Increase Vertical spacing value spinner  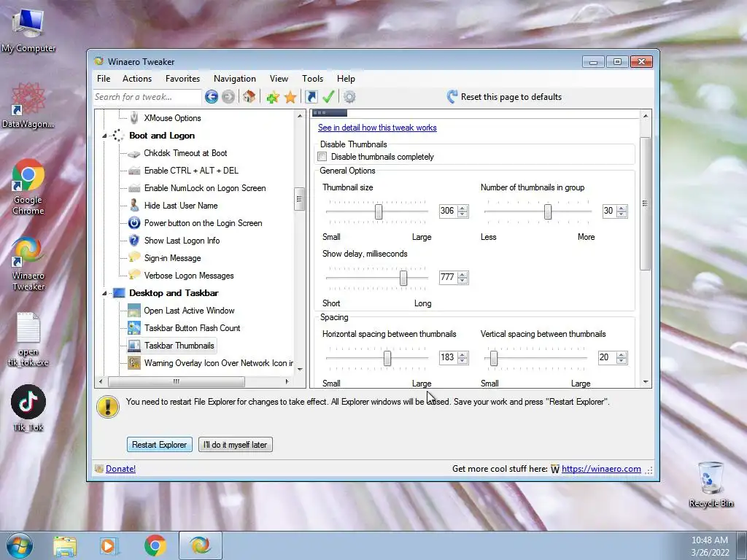pos(622,354)
